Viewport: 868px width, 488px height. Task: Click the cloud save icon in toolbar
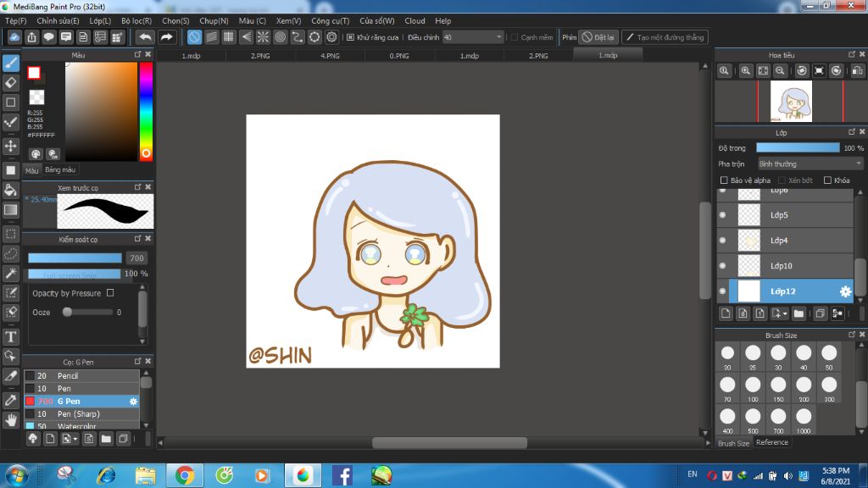point(14,37)
